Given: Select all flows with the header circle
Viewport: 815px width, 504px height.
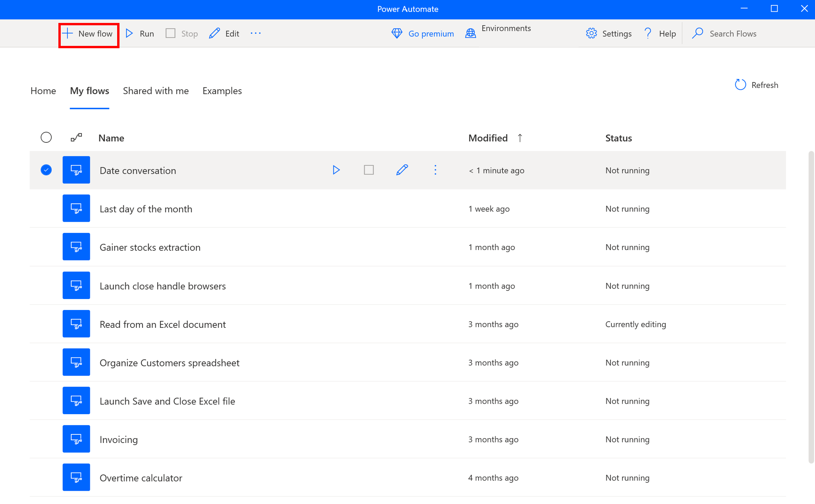Looking at the screenshot, I should pos(46,138).
